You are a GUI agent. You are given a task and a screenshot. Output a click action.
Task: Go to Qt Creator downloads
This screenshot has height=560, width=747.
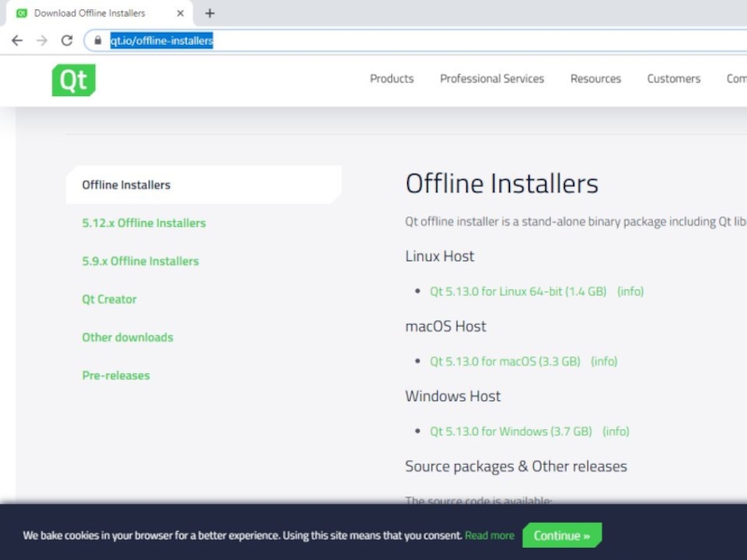(x=109, y=299)
